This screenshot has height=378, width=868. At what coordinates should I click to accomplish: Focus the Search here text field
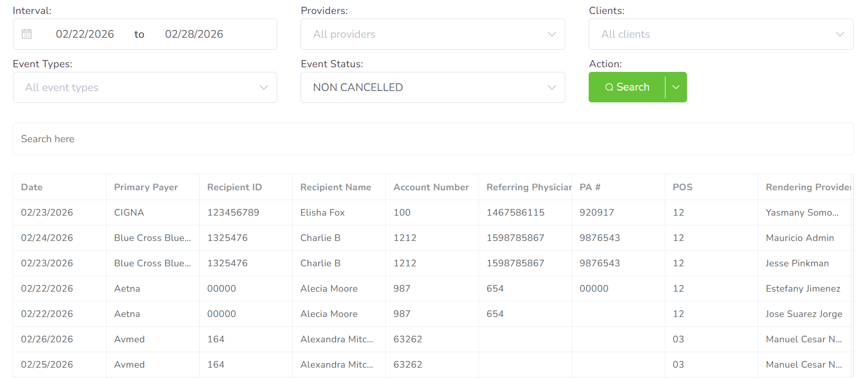click(432, 139)
